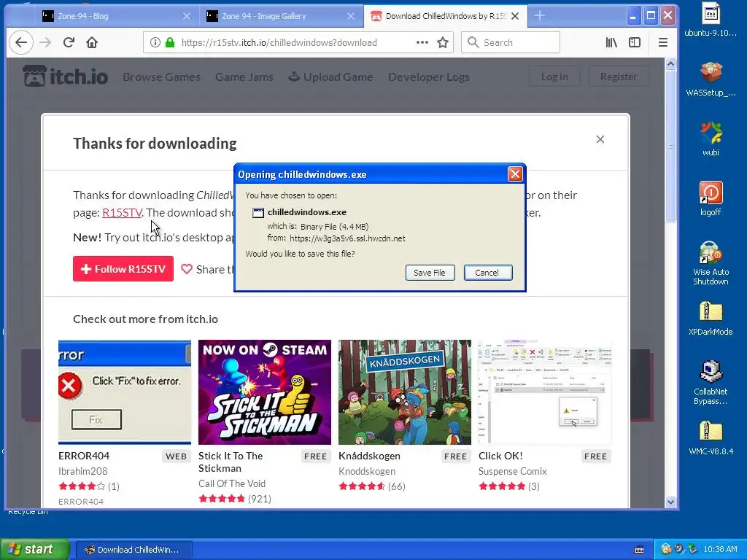Open author Suspense Comix link

tap(513, 472)
